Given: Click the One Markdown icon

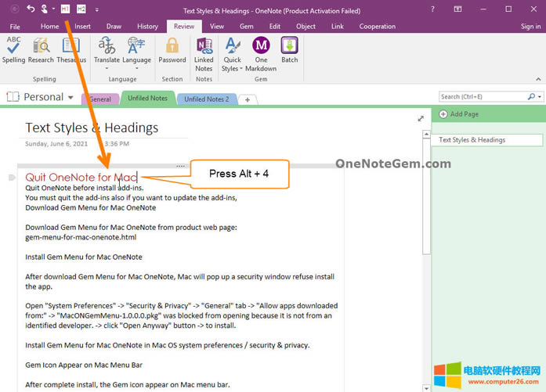Looking at the screenshot, I should 261,50.
